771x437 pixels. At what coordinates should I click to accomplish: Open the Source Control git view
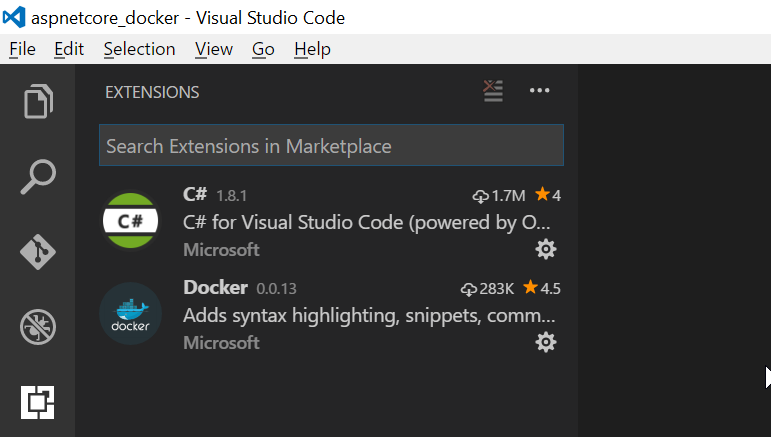point(38,252)
